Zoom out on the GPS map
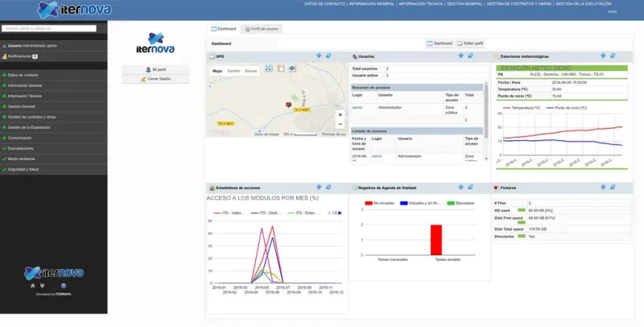644x327 pixels. (340, 124)
